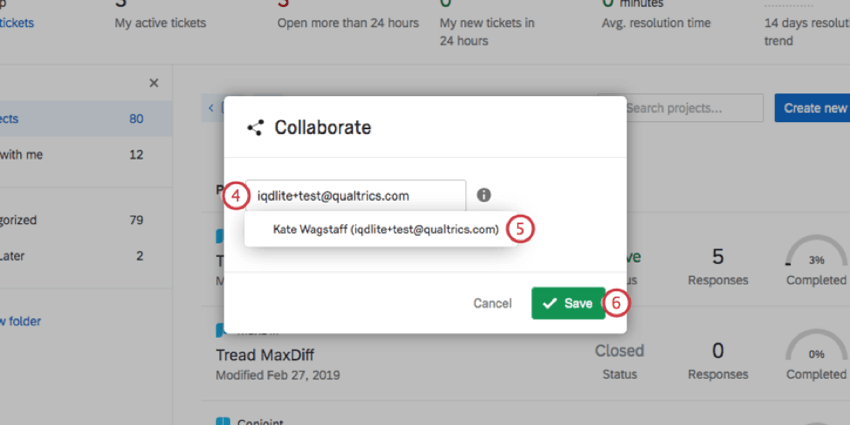Close the folders sidebar with the X
Viewport: 850px width, 425px height.
coord(154,83)
